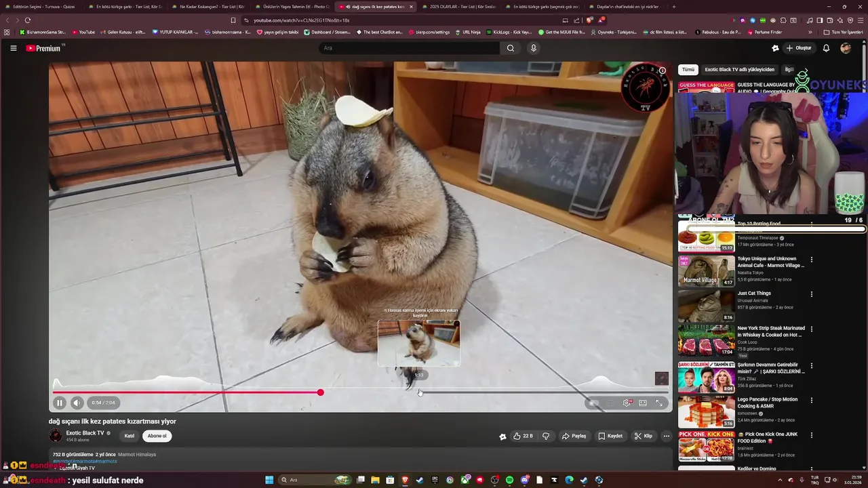868x488 pixels.
Task: Open the URL Ninja bookmark
Action: click(468, 32)
